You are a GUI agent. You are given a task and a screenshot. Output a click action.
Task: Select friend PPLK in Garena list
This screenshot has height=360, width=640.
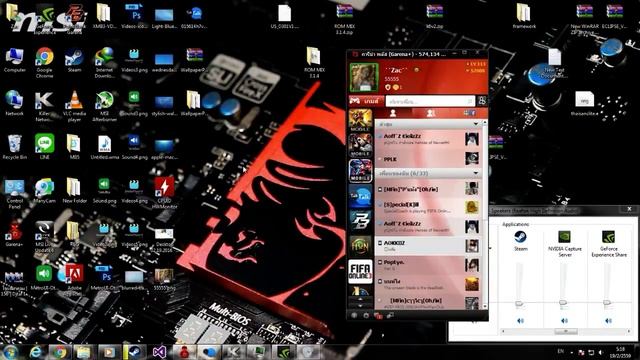coord(428,159)
